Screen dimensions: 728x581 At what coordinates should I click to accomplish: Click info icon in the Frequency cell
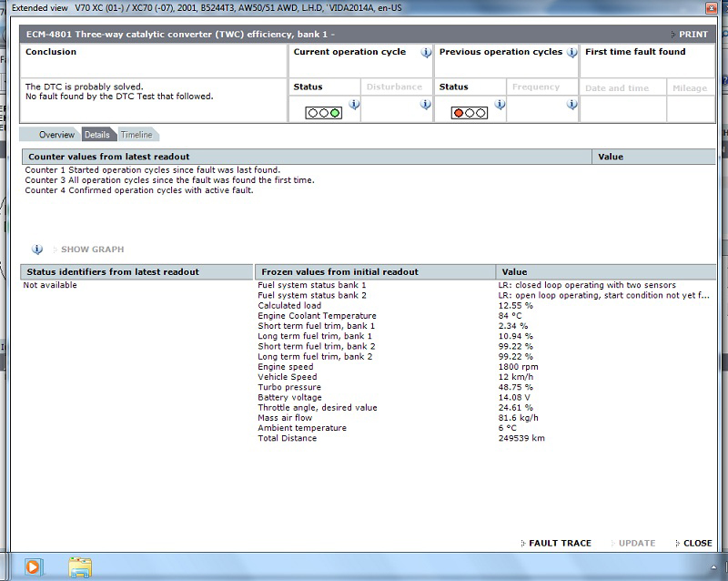pos(571,106)
